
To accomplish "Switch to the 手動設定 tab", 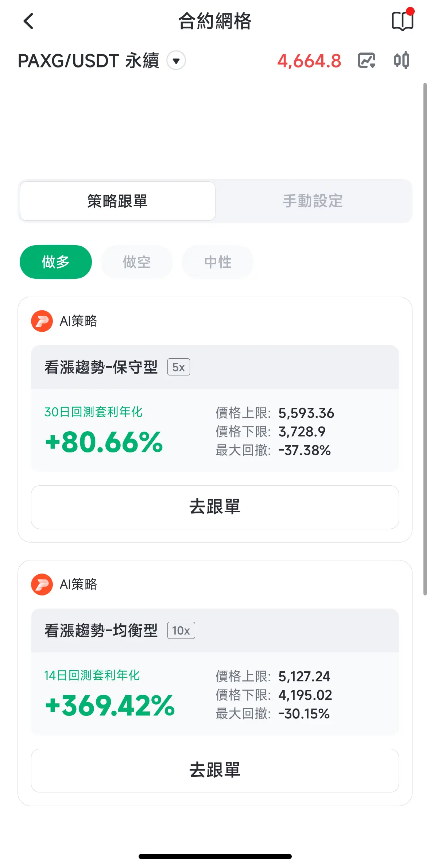I will (313, 201).
